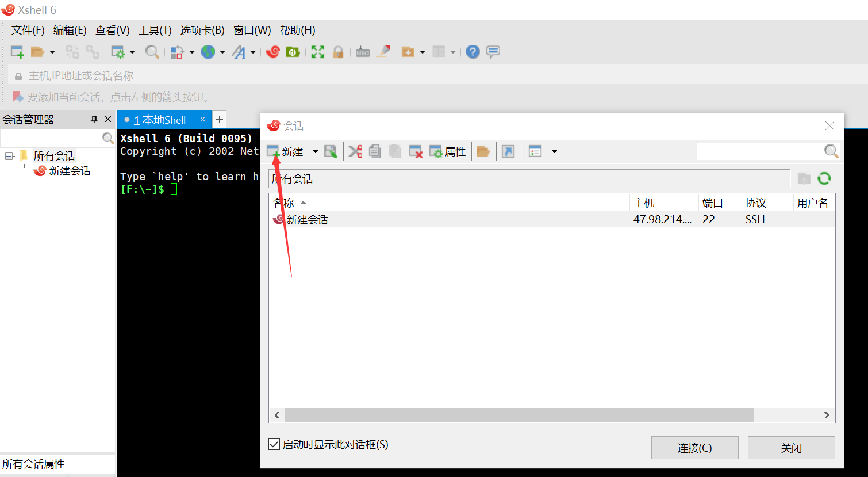The image size is (868, 477).
Task: Click the open session folder icon in main toolbar
Action: [x=37, y=52]
